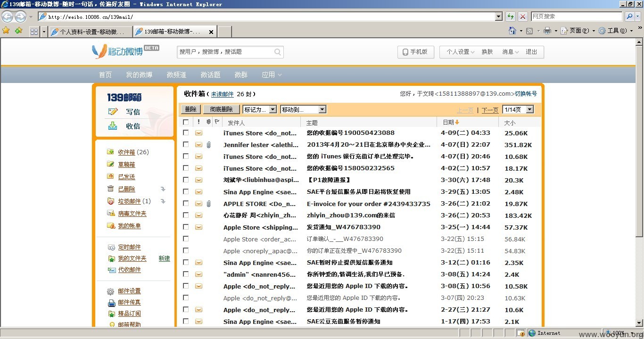Expand the address bar history dropdown
The height and width of the screenshot is (339, 644).
[x=499, y=17]
